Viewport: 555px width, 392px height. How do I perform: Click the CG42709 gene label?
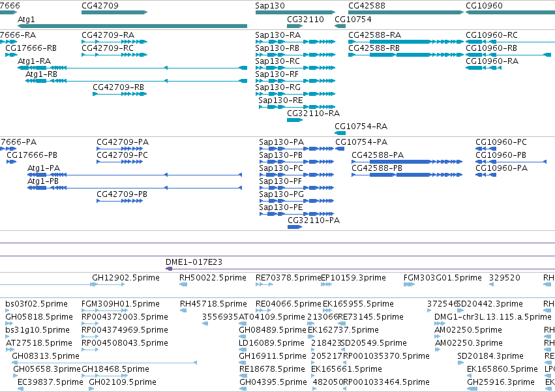(100, 6)
